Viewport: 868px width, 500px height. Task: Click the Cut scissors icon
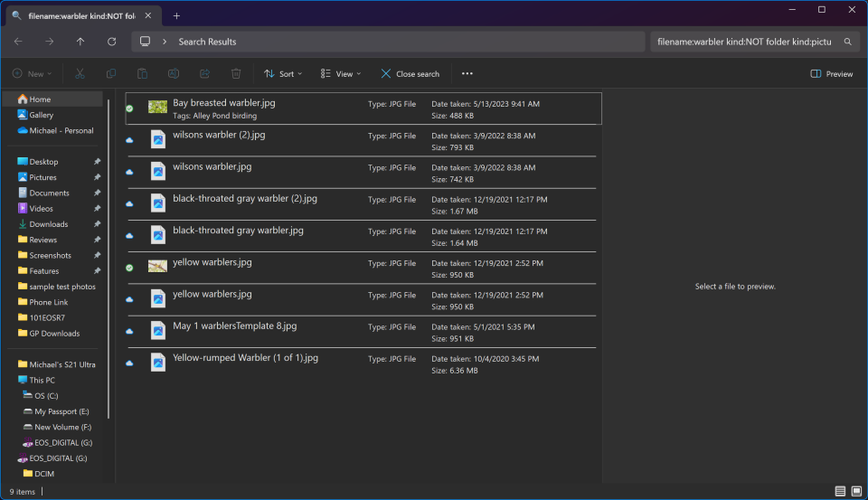pos(80,74)
